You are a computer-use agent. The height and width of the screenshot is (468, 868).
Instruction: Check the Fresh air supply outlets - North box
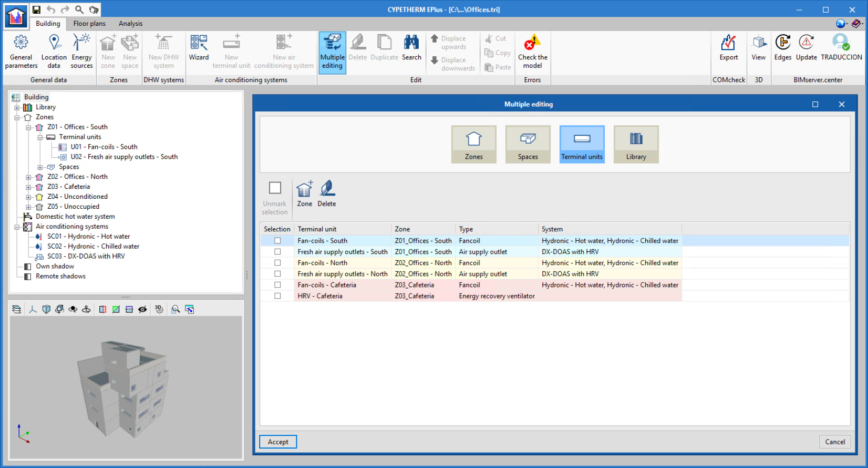click(x=277, y=274)
